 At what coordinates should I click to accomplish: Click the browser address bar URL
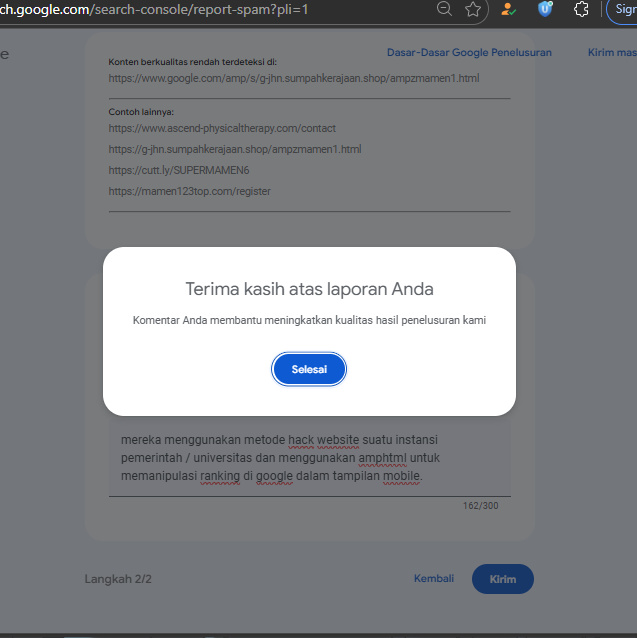point(155,9)
